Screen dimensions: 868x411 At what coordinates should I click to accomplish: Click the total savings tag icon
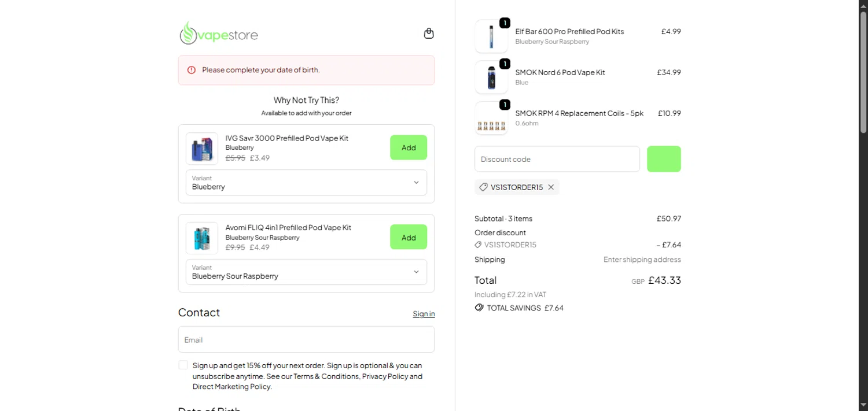point(479,308)
